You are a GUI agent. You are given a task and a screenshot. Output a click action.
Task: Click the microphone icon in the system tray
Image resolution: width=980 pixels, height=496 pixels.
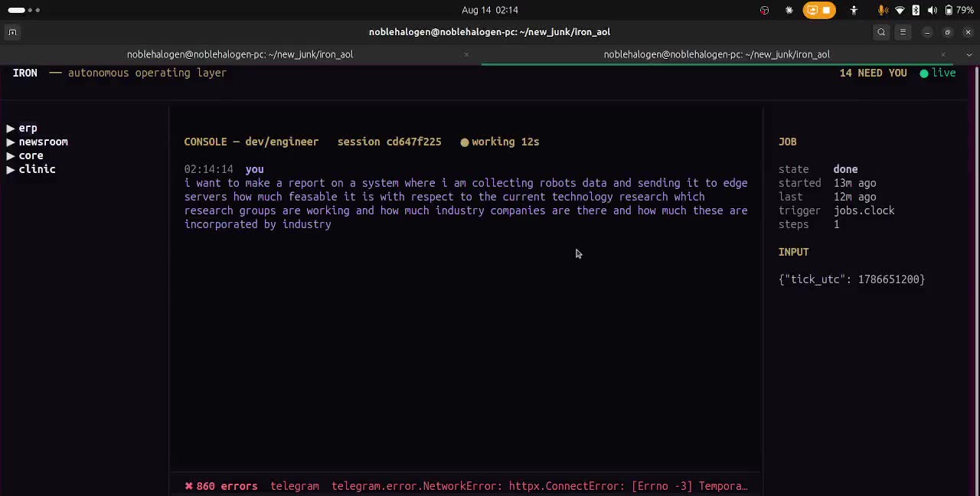(883, 10)
